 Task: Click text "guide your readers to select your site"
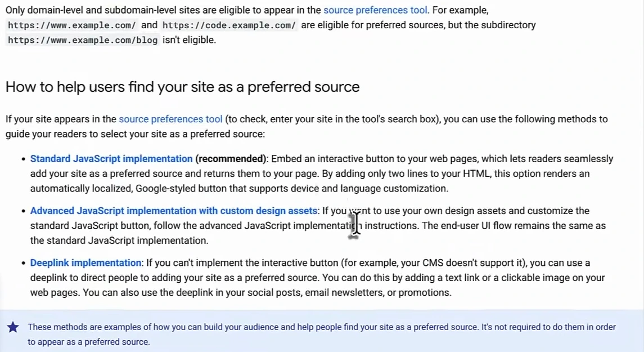pyautogui.click(x=88, y=134)
